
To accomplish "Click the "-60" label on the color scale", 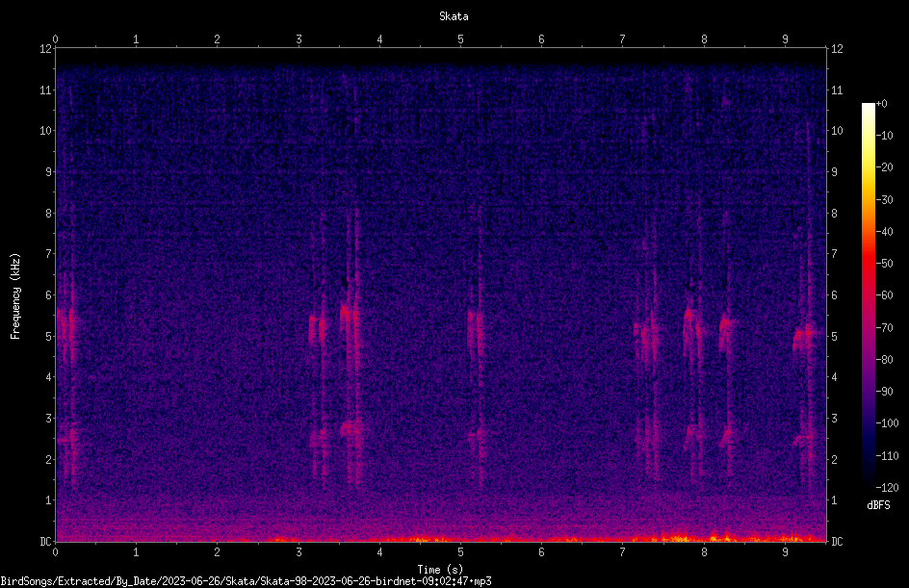I will coord(884,295).
